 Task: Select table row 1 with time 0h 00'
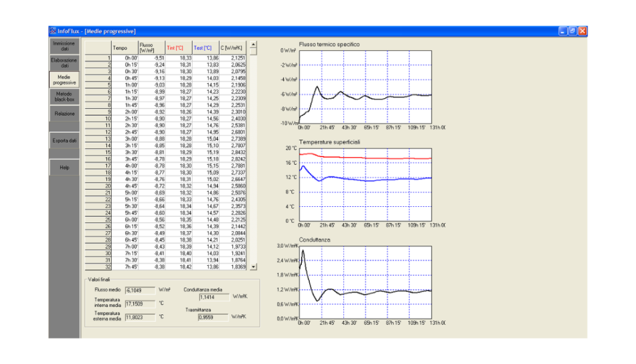155,58
